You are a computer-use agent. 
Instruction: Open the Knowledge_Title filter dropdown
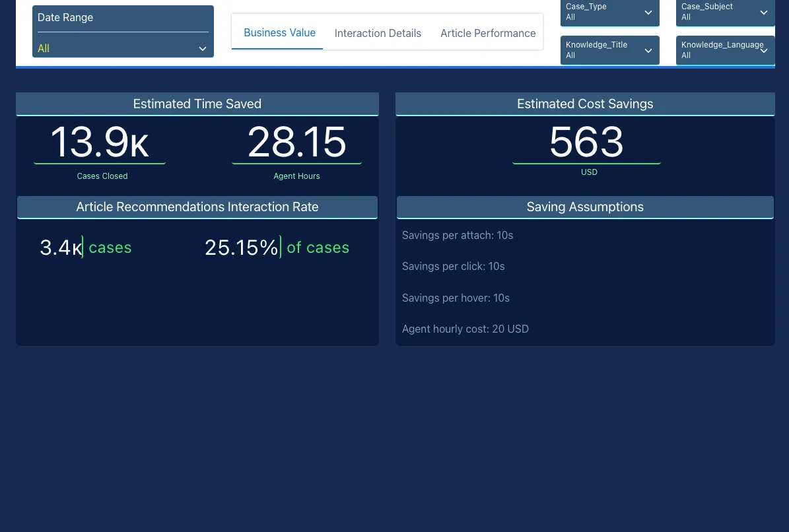tap(610, 50)
